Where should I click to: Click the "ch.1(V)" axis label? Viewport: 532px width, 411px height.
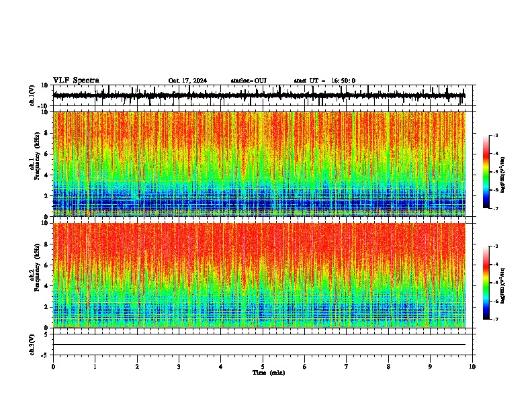click(32, 95)
